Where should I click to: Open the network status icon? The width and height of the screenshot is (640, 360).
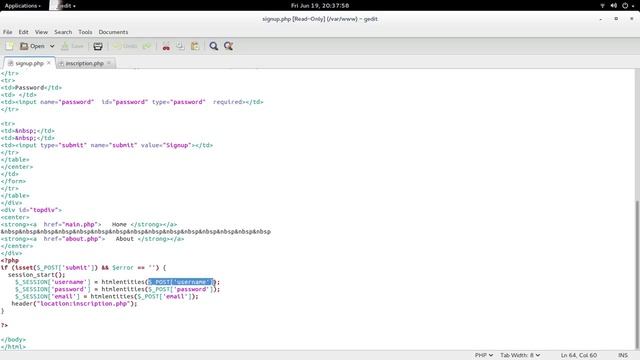[x=602, y=6]
